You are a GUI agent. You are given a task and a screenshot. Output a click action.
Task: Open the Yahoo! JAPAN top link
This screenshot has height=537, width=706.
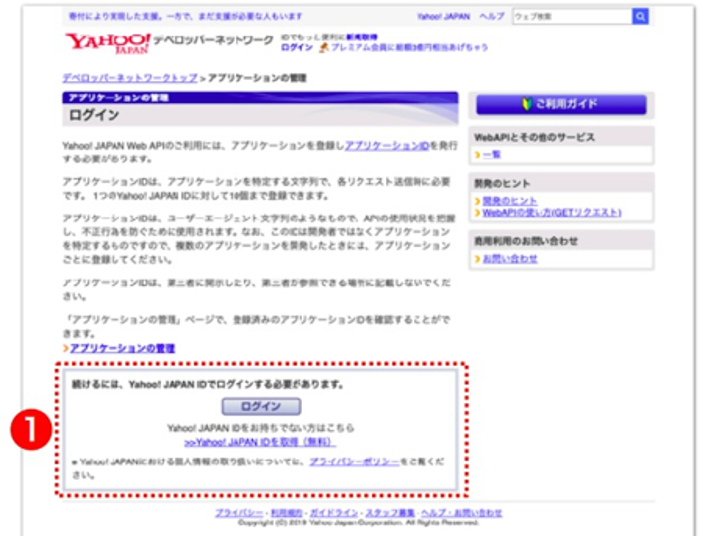coord(443,17)
